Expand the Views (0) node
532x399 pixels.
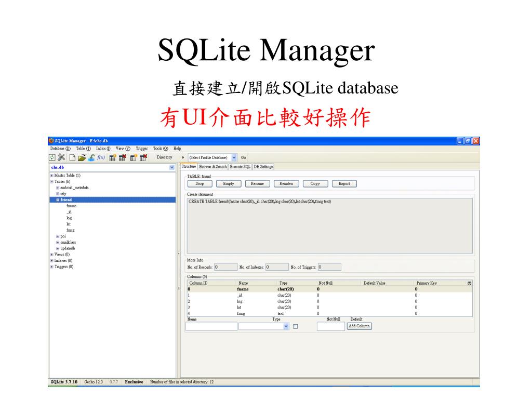click(x=52, y=255)
